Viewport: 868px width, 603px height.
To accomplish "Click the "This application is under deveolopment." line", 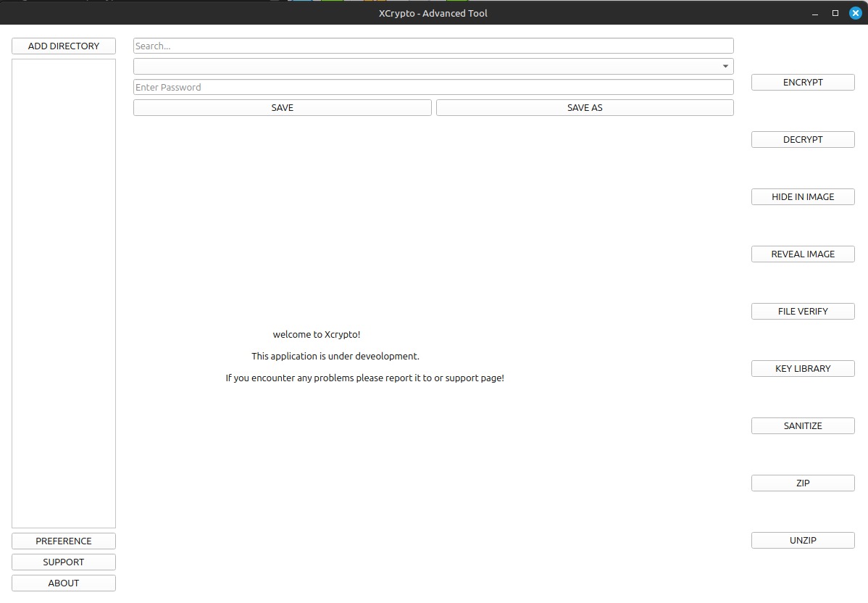I will click(335, 356).
